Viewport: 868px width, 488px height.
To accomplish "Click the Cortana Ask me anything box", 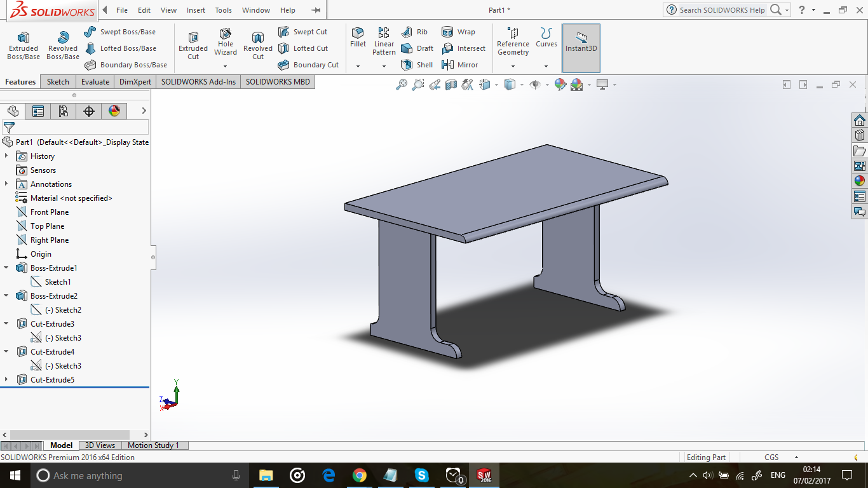I will tap(139, 475).
